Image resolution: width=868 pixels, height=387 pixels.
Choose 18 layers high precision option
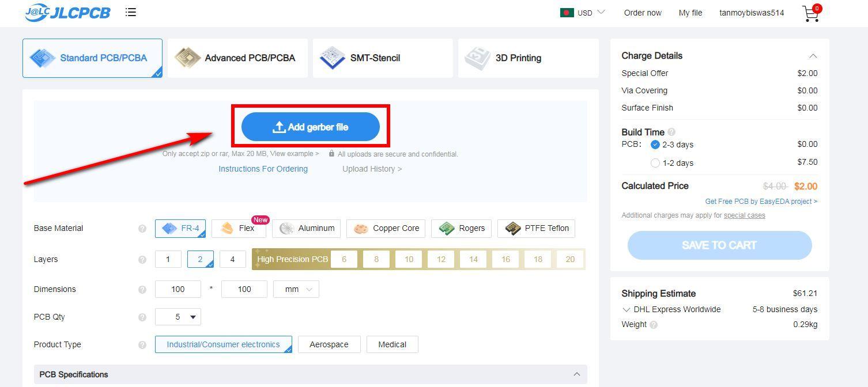pos(538,259)
